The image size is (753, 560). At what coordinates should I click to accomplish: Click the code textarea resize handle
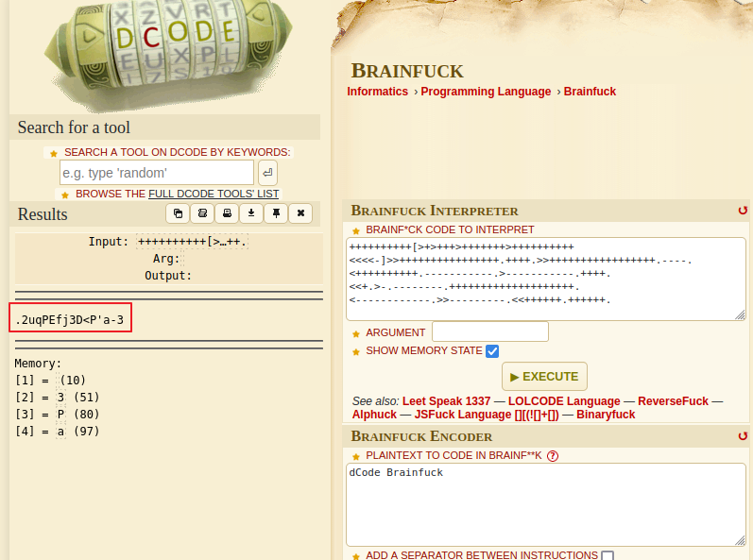(x=740, y=314)
